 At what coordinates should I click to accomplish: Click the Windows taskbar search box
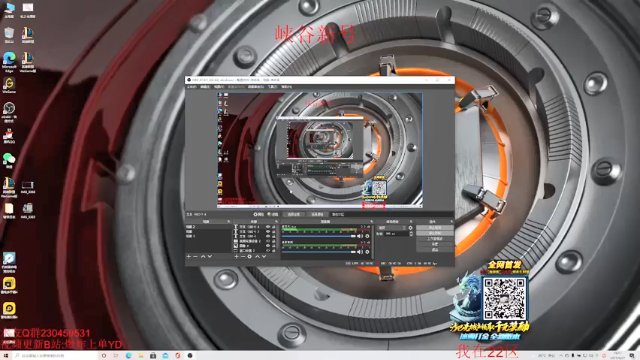pyautogui.click(x=56, y=356)
